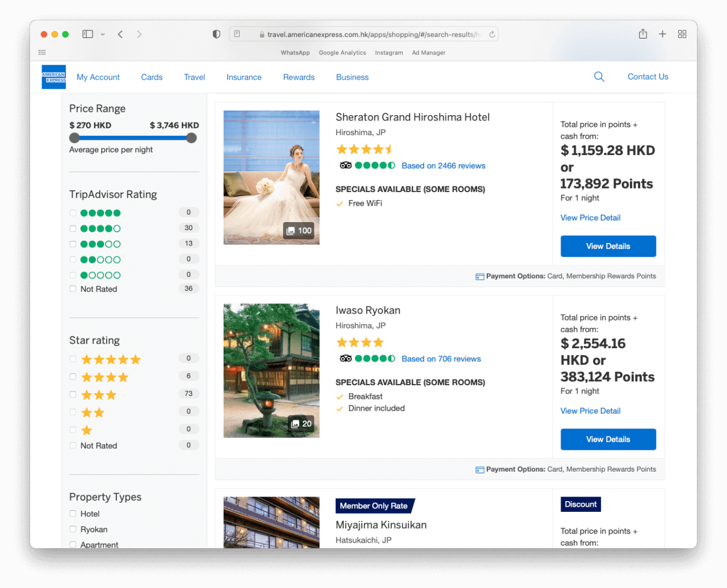Image resolution: width=727 pixels, height=588 pixels.
Task: Click the maximum price slider handle
Action: click(x=191, y=138)
